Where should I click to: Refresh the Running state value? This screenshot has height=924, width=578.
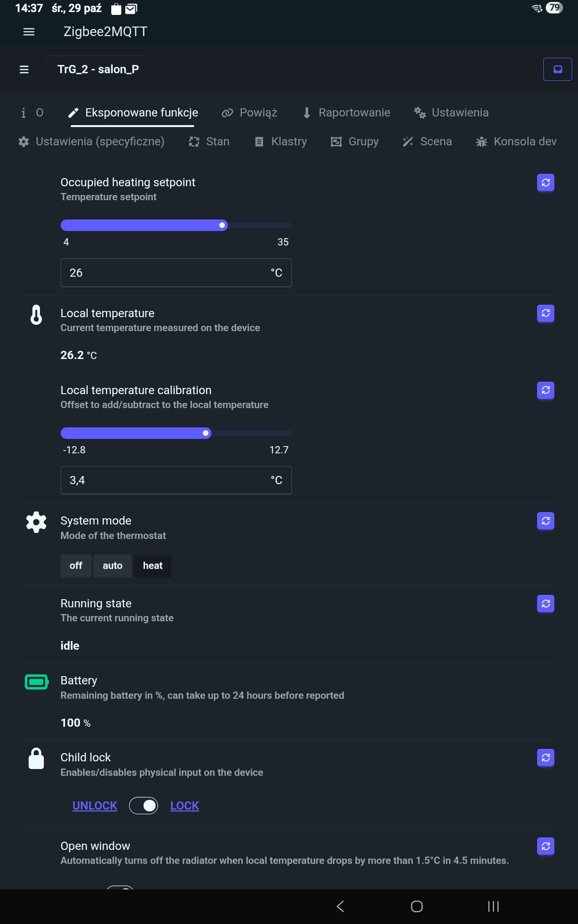pos(545,604)
